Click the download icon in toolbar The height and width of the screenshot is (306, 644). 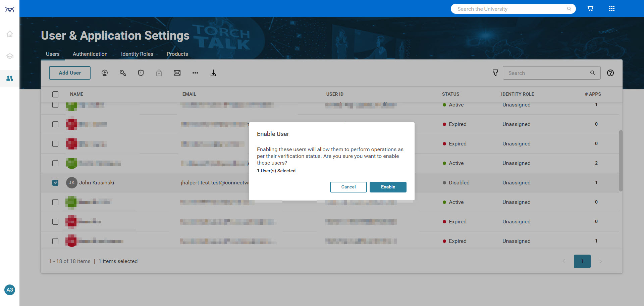pos(213,73)
